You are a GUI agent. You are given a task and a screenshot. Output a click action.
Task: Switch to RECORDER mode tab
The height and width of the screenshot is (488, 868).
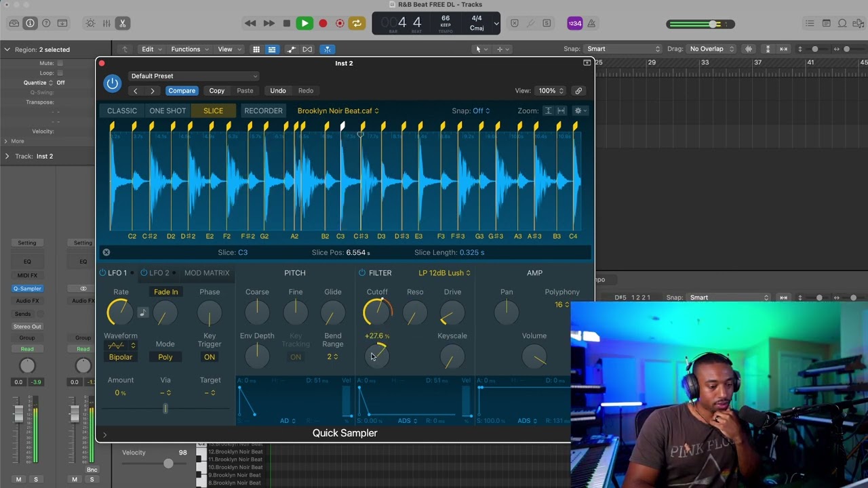coord(263,110)
